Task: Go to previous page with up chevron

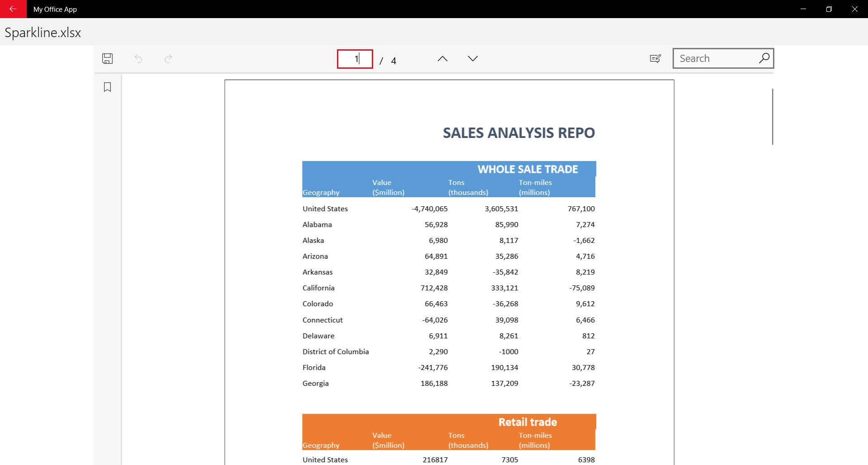Action: [442, 58]
